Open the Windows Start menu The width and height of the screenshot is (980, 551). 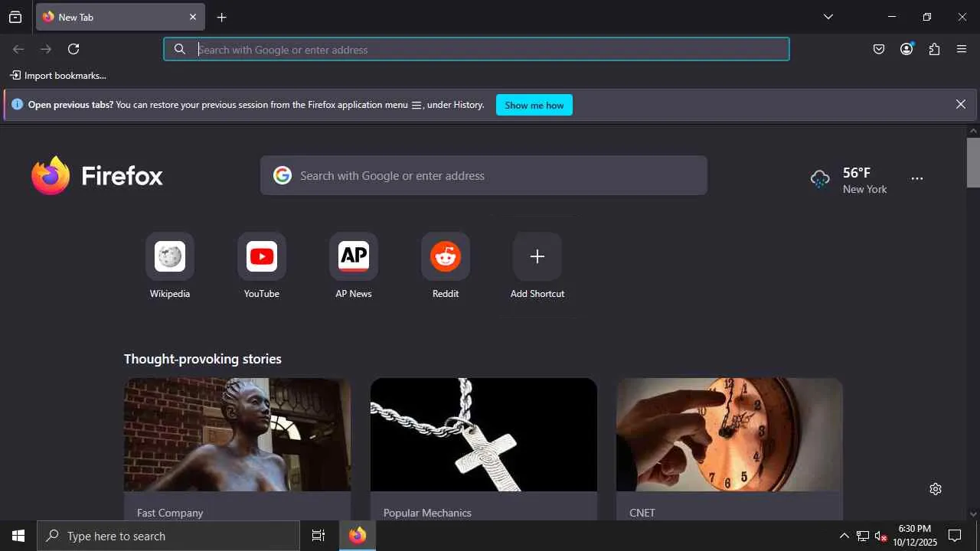coord(18,536)
